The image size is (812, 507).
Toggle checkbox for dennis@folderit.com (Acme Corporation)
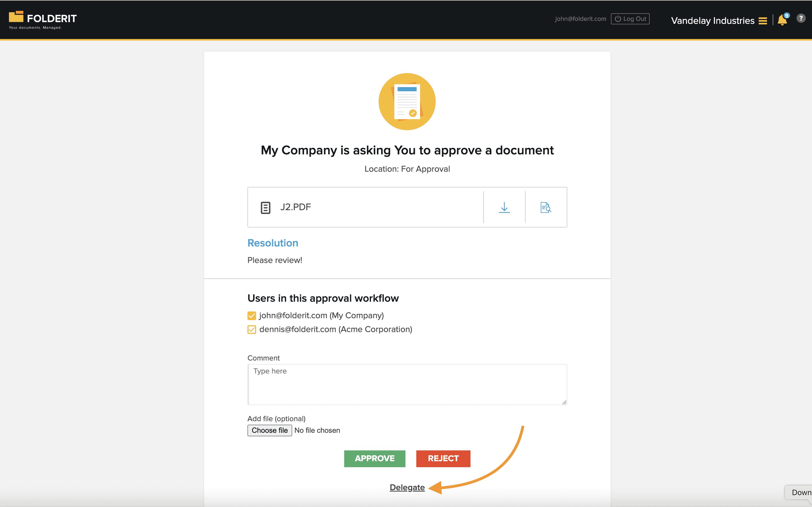click(252, 329)
